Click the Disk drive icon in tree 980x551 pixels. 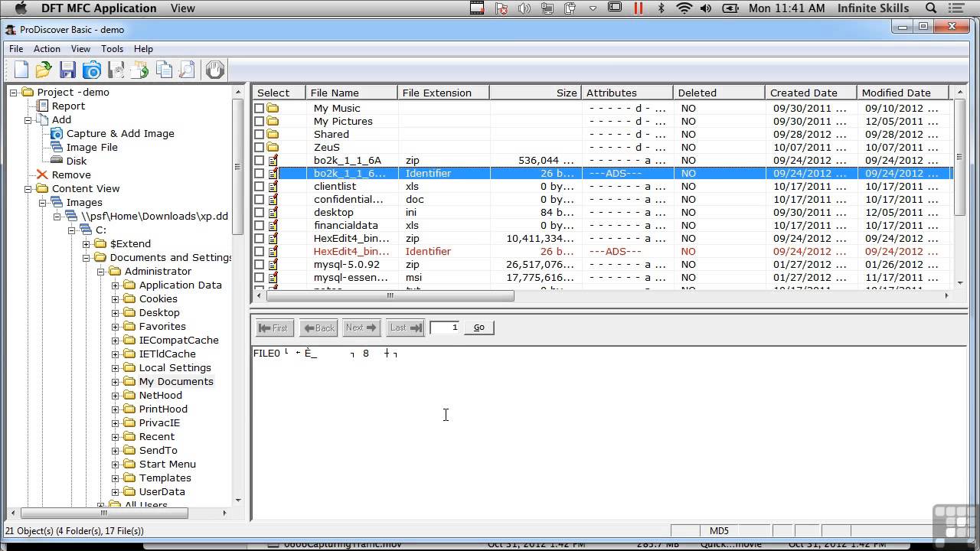pos(56,161)
